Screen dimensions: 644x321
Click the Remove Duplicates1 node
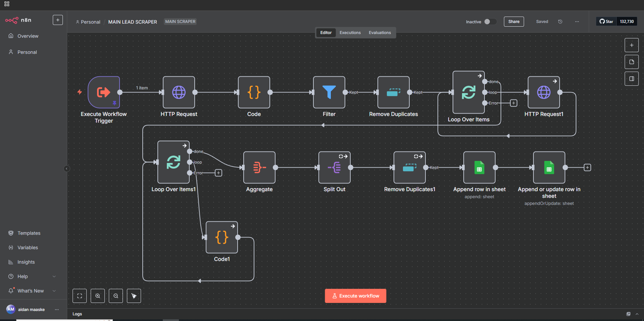pos(410,167)
